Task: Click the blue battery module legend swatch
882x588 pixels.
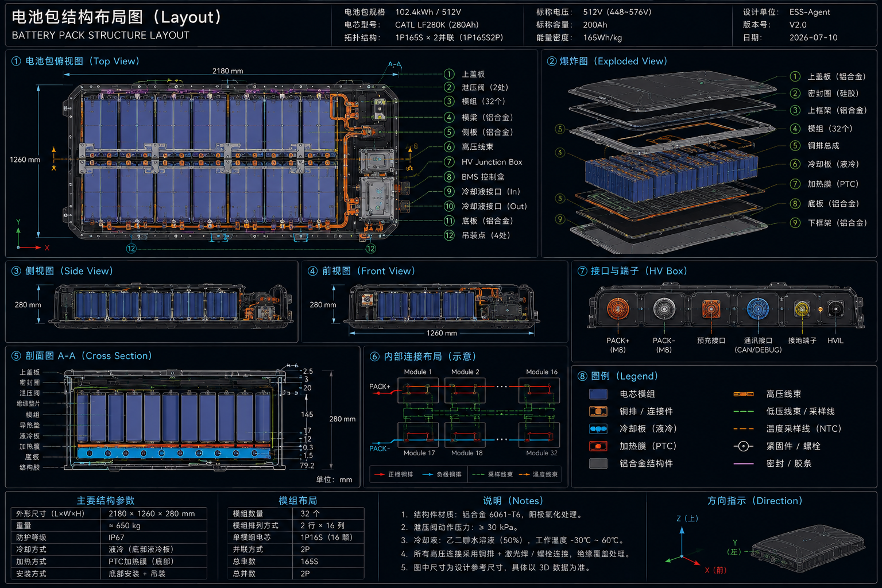Action: 598,394
